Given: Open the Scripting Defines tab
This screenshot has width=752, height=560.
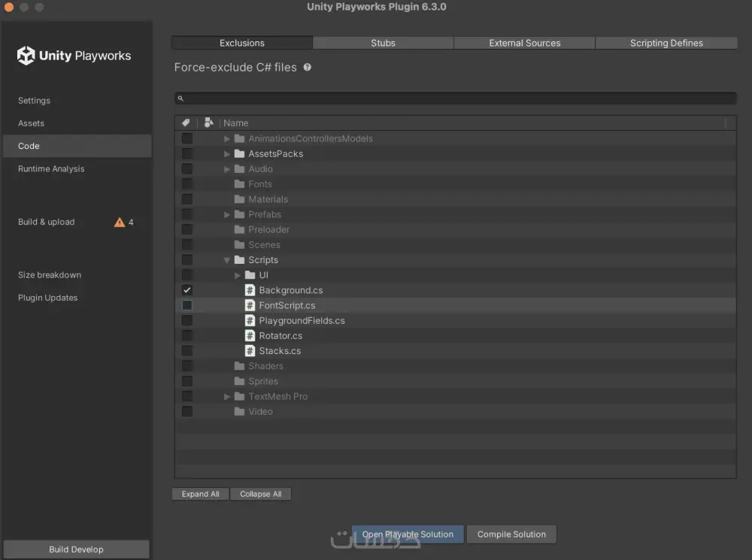Looking at the screenshot, I should 666,43.
